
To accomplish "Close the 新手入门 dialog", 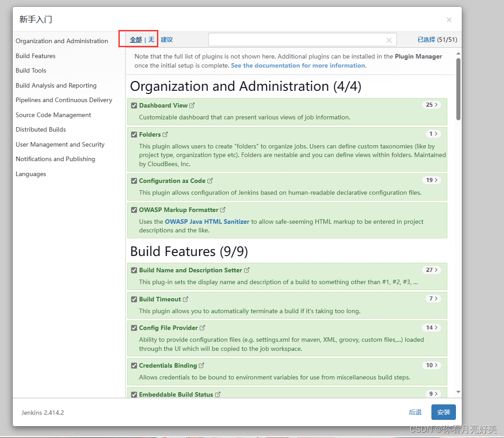I will pyautogui.click(x=449, y=20).
